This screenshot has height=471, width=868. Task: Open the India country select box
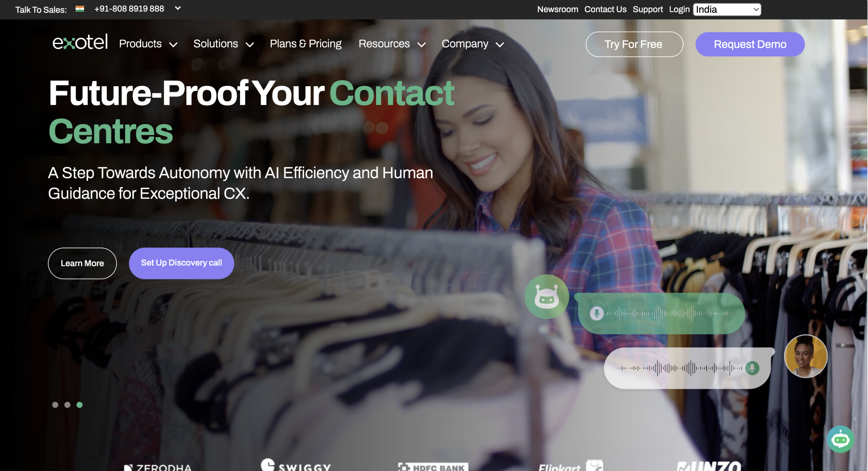coord(727,9)
